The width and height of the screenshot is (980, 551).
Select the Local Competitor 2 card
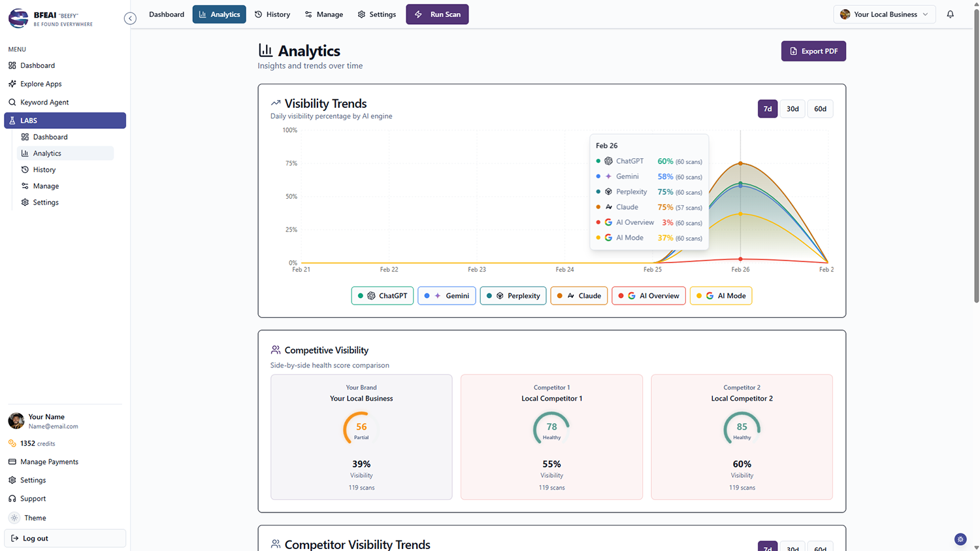pyautogui.click(x=742, y=437)
